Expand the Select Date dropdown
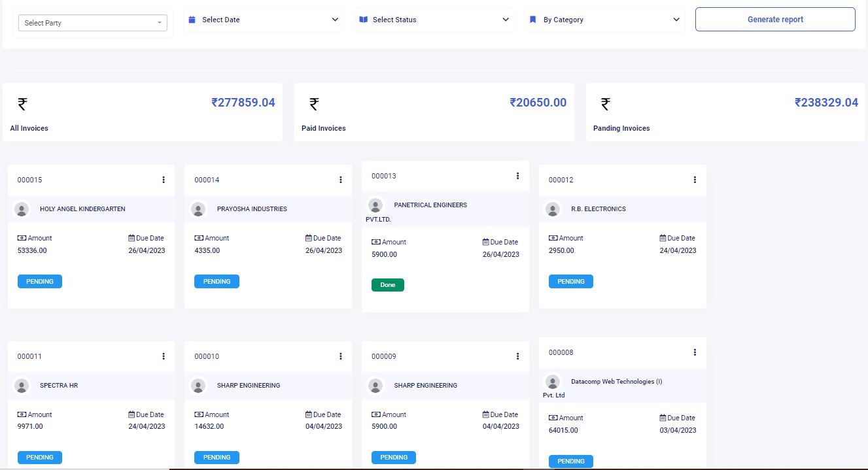This screenshot has height=470, width=868. [264, 20]
